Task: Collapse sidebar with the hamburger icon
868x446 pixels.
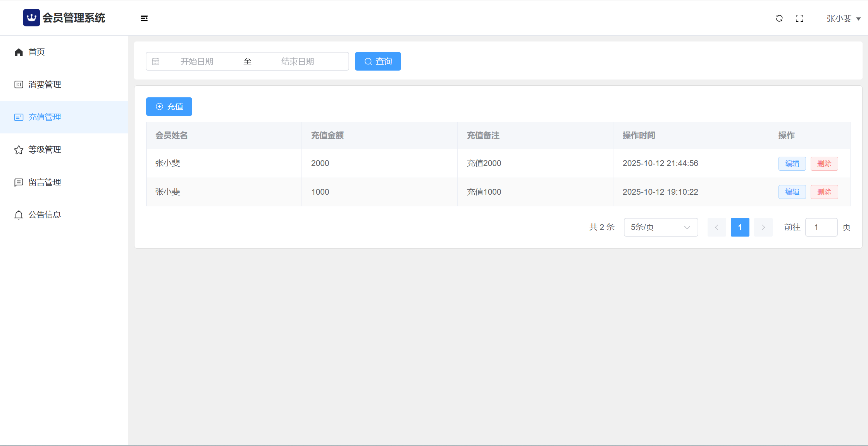Action: (144, 18)
